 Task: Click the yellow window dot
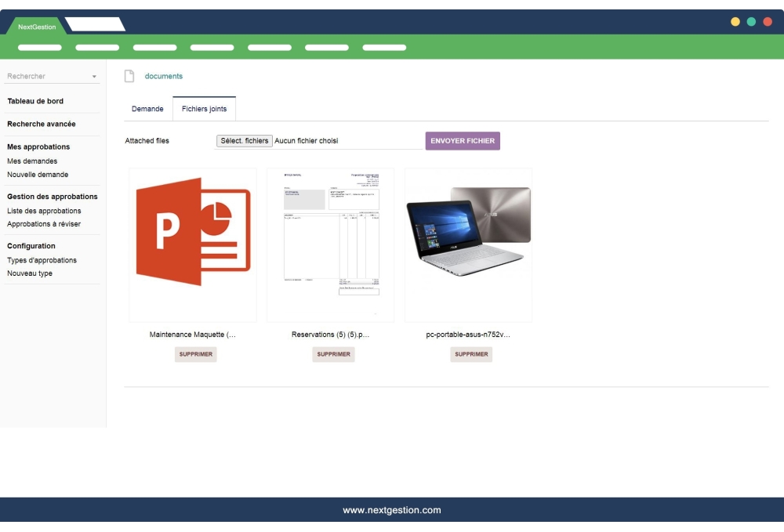735,23
